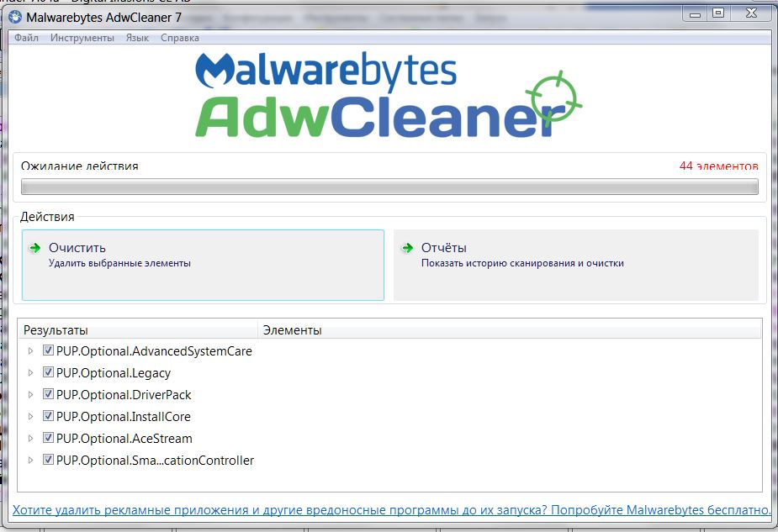Open Отчёты scan history
This screenshot has width=778, height=532.
576,265
